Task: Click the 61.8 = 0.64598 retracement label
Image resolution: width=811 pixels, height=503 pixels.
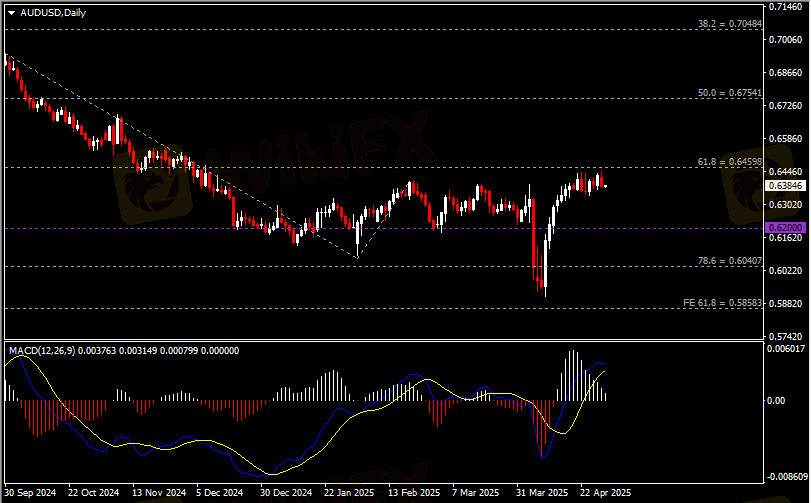Action: point(730,161)
